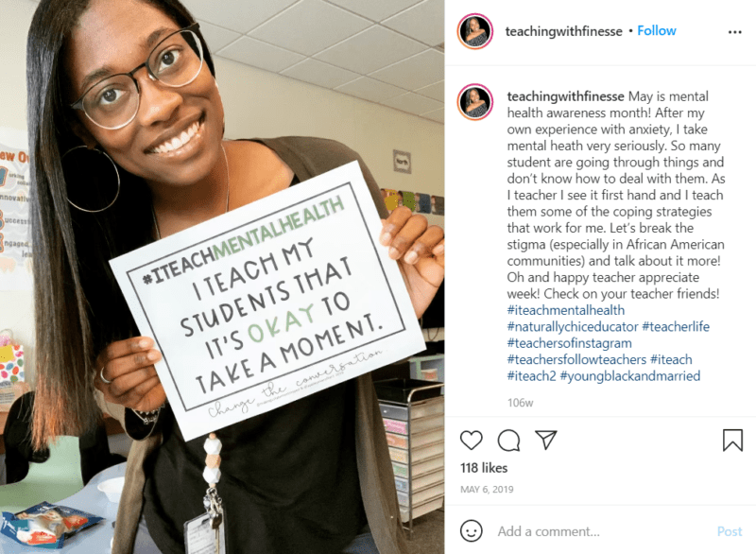Viewport: 756px width, 554px height.
Task: Like the post with the heart icon
Action: 471,441
